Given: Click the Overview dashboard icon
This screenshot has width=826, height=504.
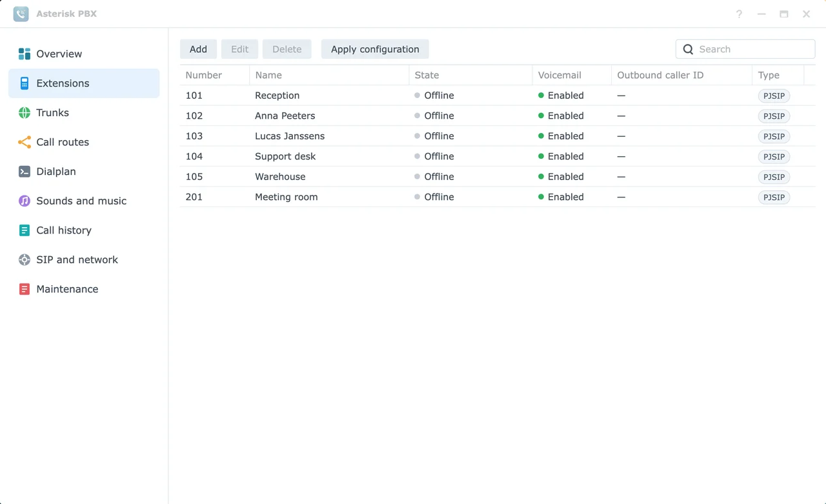Looking at the screenshot, I should pyautogui.click(x=25, y=54).
